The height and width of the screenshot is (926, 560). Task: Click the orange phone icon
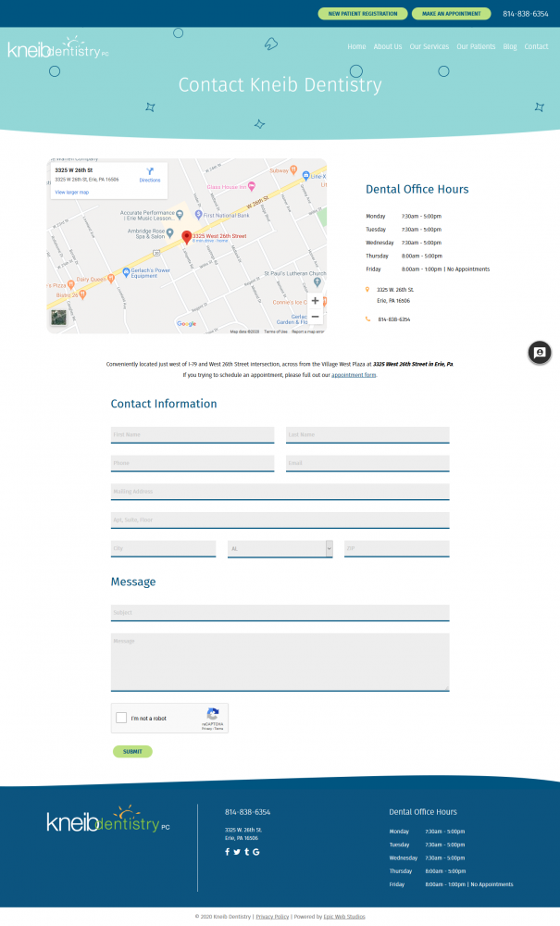(x=367, y=319)
